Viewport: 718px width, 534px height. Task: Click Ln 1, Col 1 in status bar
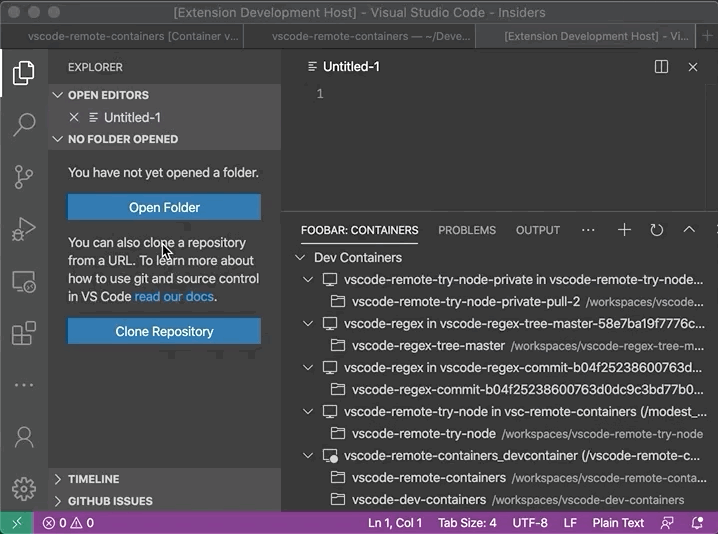click(x=395, y=523)
